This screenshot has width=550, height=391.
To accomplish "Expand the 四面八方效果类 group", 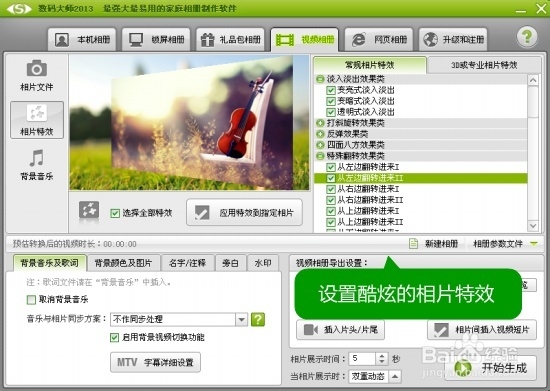I will click(x=320, y=145).
